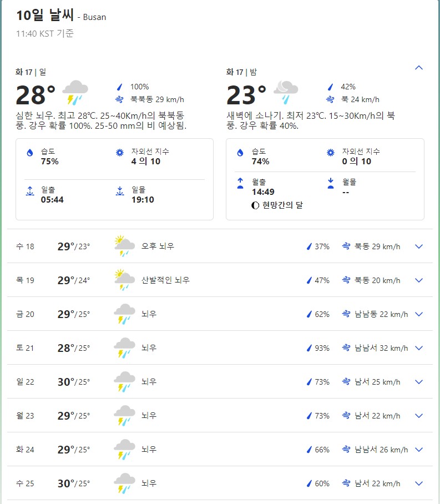Click the sunset icon

[119, 191]
